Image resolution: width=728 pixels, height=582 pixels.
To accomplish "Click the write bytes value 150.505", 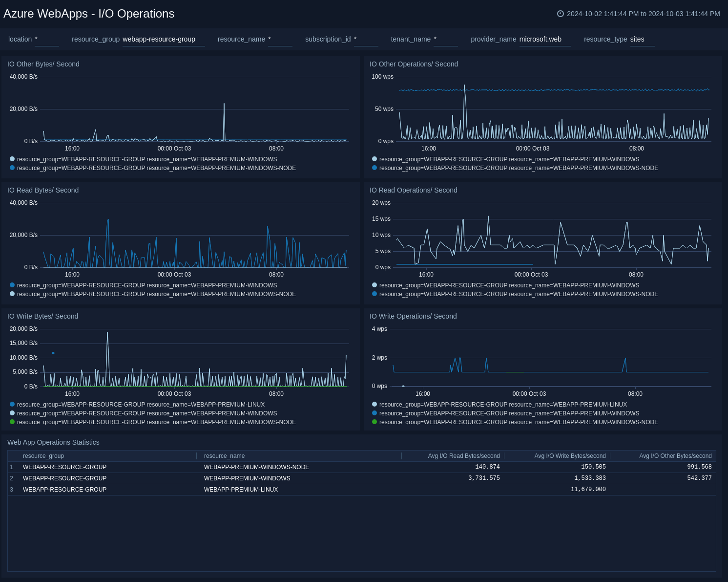I will (x=593, y=467).
